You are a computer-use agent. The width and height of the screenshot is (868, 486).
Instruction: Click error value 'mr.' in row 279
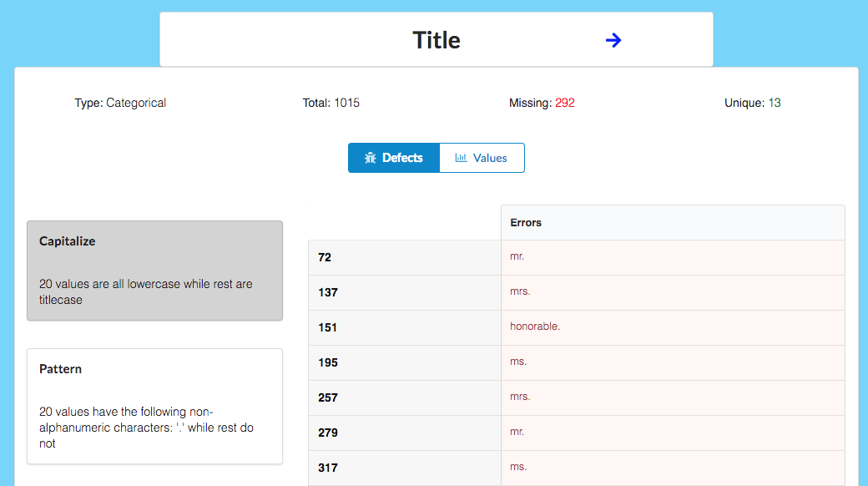pos(517,432)
